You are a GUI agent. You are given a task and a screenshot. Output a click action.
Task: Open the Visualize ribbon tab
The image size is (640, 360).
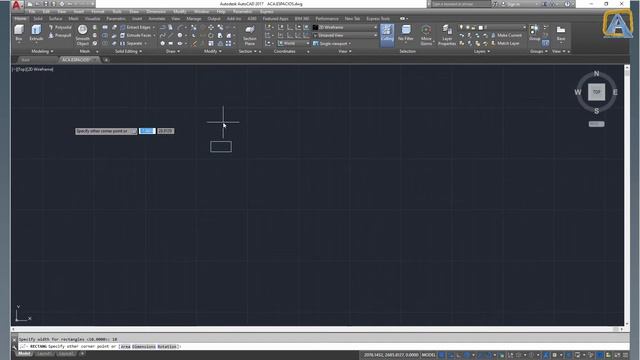pyautogui.click(x=92, y=19)
